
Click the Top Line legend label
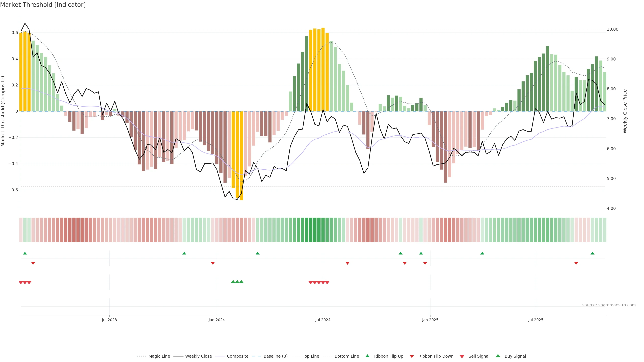pos(311,356)
